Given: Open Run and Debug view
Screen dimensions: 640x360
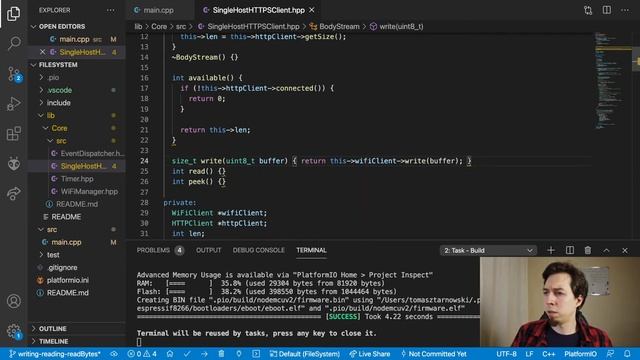Looking at the screenshot, I should [13, 104].
